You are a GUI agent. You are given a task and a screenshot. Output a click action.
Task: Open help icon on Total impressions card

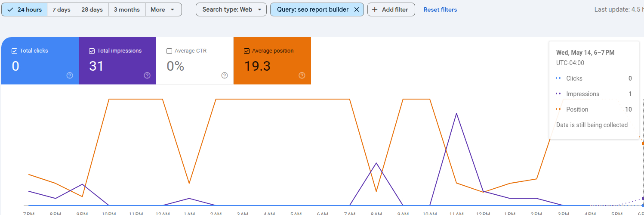pos(147,75)
